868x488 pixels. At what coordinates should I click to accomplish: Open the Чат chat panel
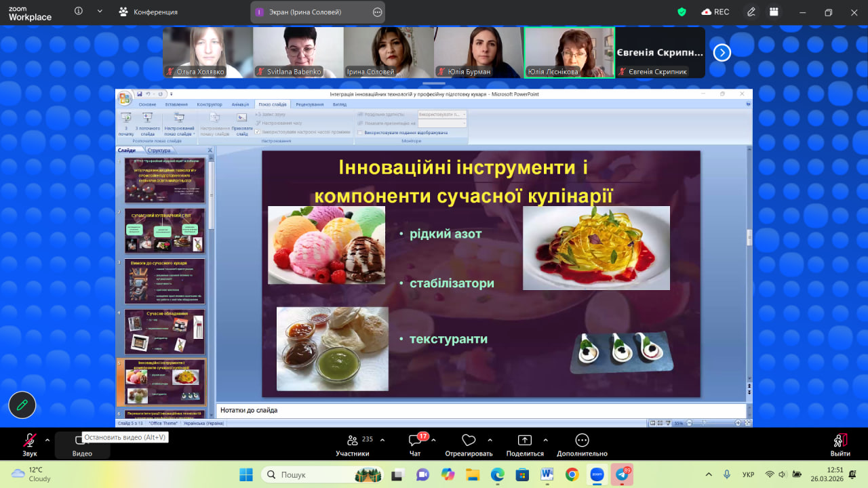click(415, 441)
